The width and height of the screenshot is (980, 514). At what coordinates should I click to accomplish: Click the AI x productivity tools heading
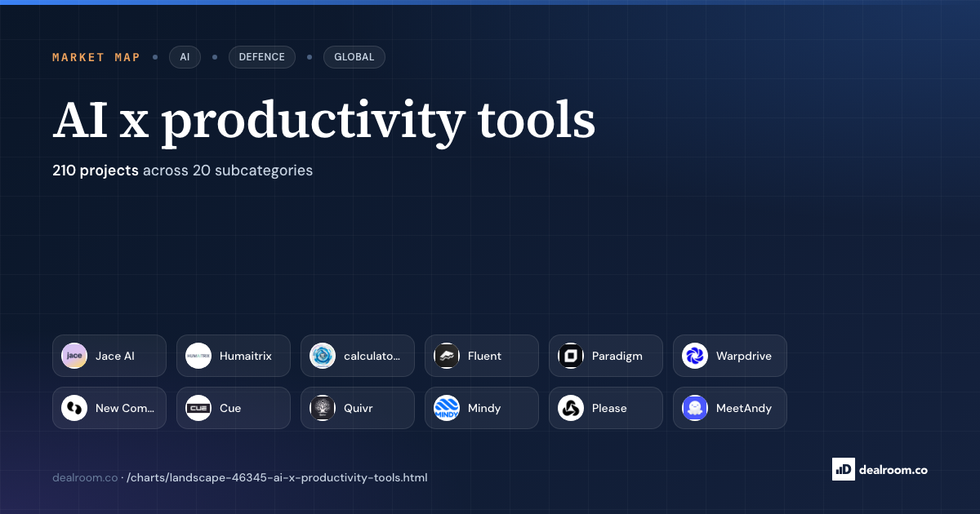324,122
